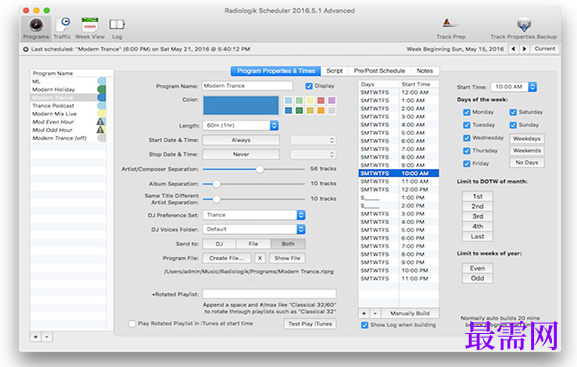Toggle the Display checkbox
The image size is (577, 367).
(309, 86)
